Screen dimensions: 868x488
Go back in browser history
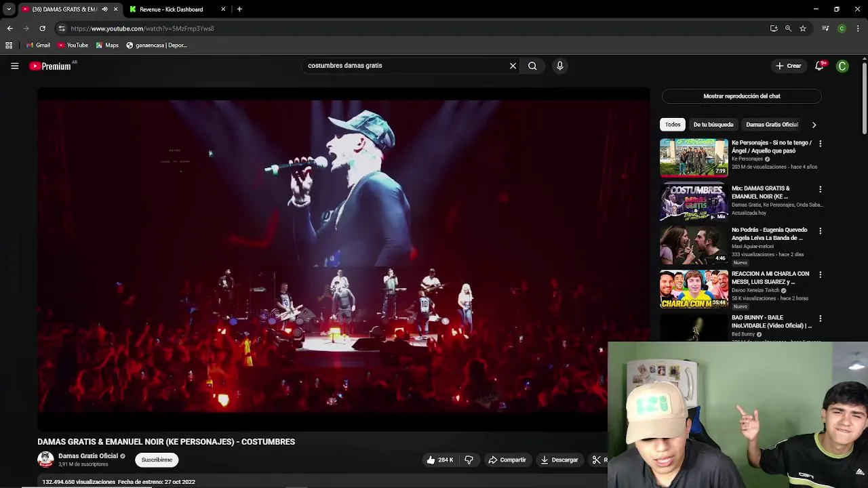point(9,28)
